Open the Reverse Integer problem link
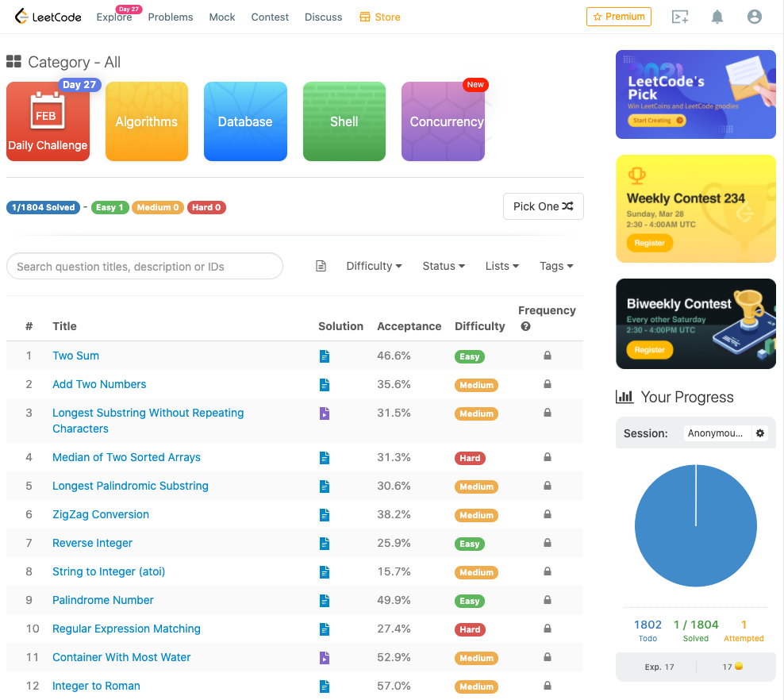This screenshot has height=700, width=784. click(93, 543)
